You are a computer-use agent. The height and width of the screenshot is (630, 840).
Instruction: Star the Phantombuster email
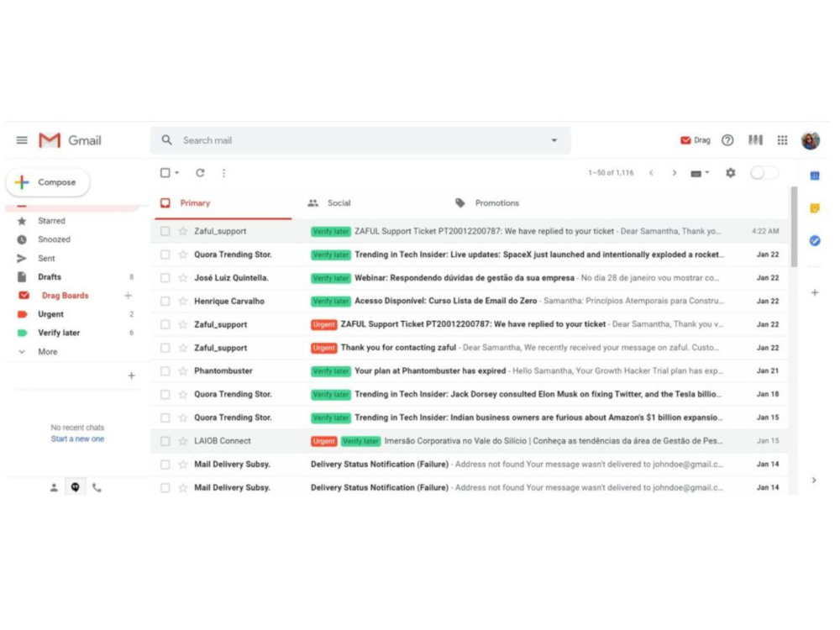182,371
